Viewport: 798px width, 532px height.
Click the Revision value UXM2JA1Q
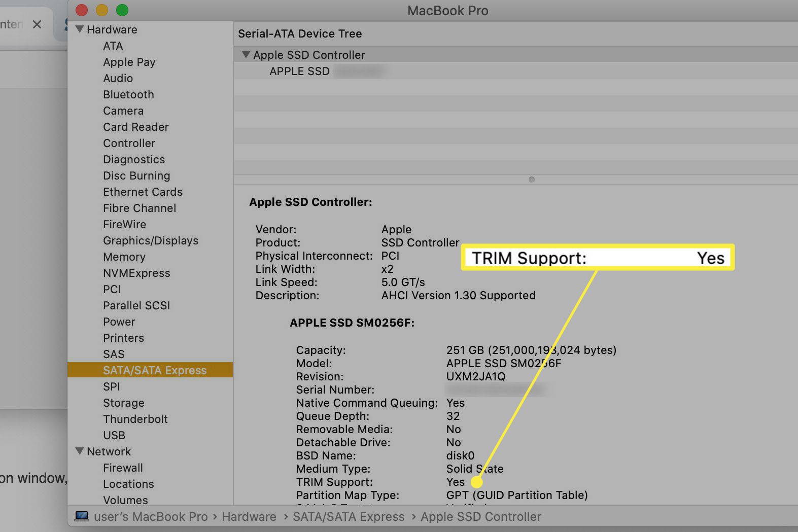point(476,376)
